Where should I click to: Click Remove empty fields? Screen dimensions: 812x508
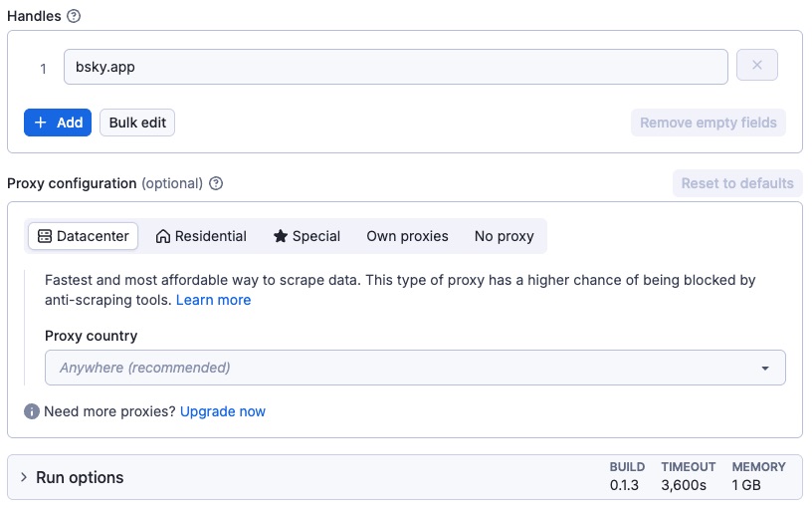point(708,123)
